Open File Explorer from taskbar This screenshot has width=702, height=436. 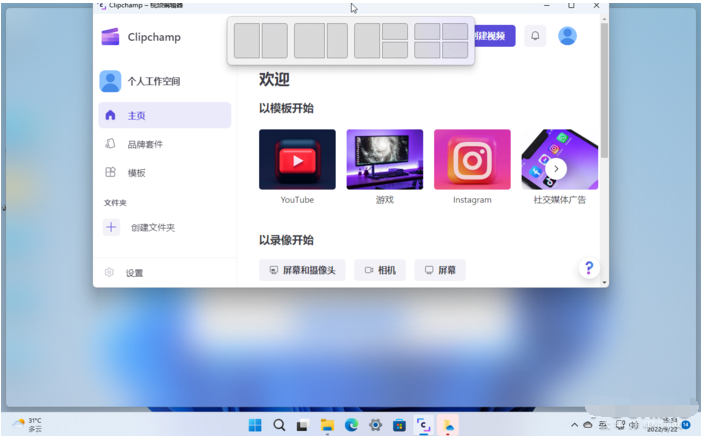327,425
